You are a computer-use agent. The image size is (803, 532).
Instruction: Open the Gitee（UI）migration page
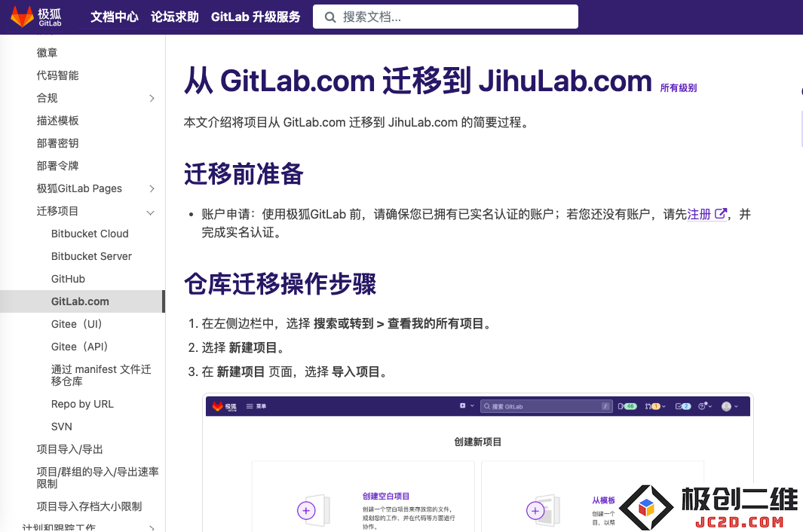[x=77, y=324]
